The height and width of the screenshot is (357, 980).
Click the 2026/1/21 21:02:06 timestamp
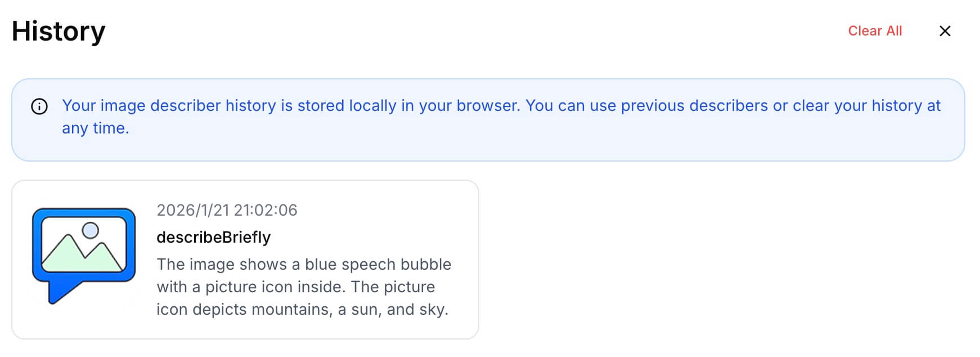(227, 210)
